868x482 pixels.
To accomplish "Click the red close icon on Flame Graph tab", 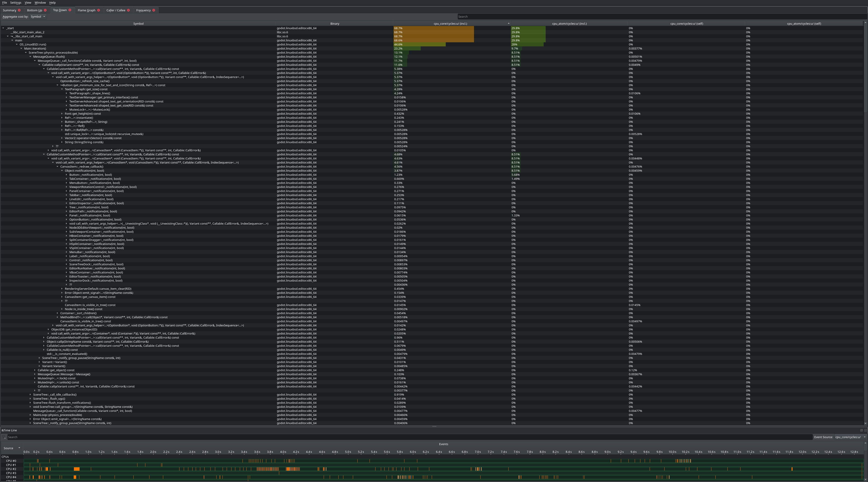I will pos(98,10).
